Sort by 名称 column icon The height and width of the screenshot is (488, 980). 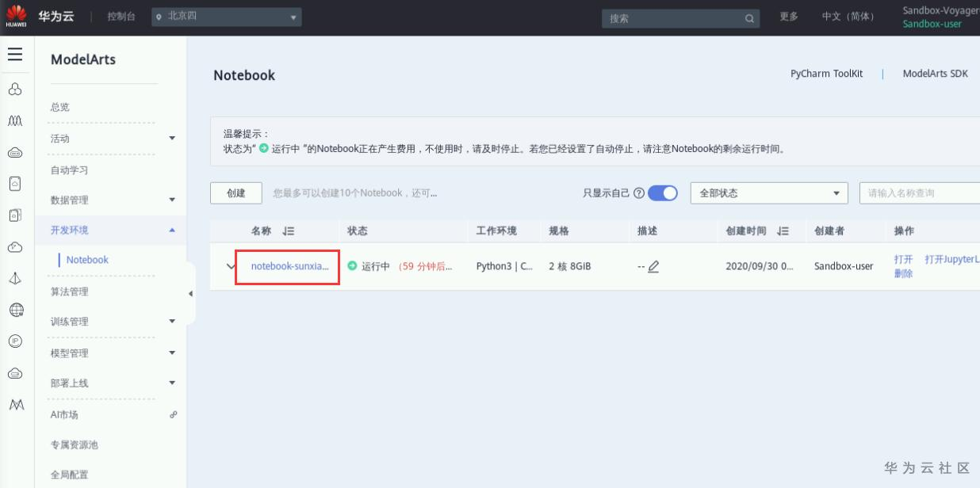pos(289,231)
